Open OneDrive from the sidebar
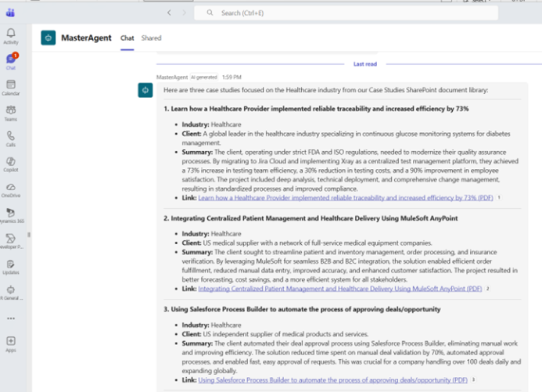542x392 pixels. coord(11,189)
